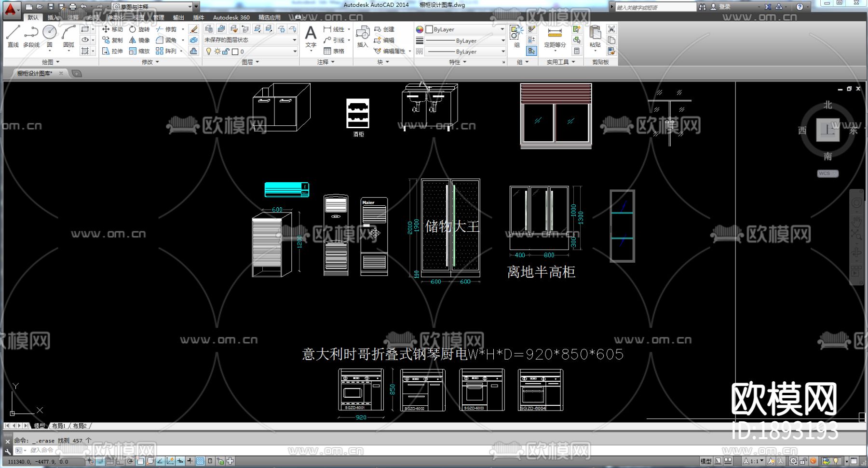Image resolution: width=868 pixels, height=468 pixels.
Task: Toggle Grid display in the status bar
Action: [x=110, y=461]
